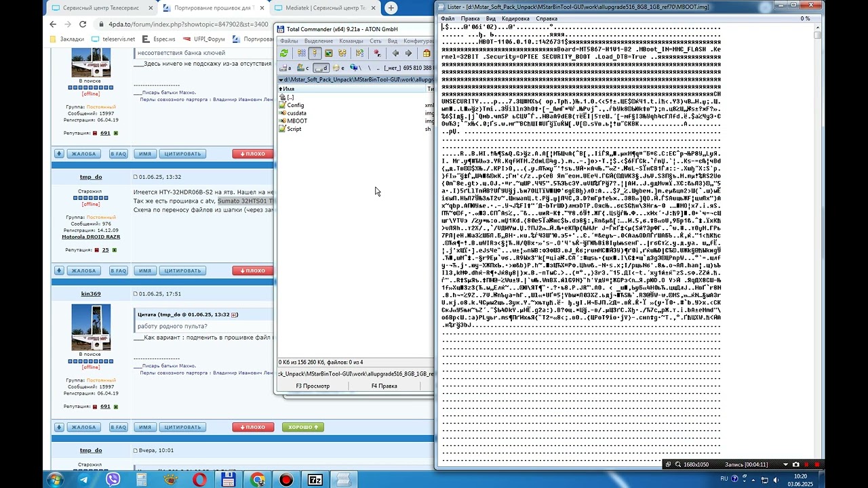Open a new browser tab with plus button
Viewport: 868px width, 488px height.
pyautogui.click(x=391, y=8)
